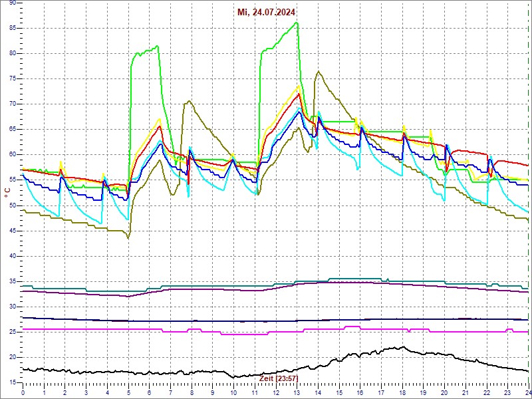The height and width of the screenshot is (399, 532).
Task: Select the 60 label on the temperature axis
Action: [13, 155]
